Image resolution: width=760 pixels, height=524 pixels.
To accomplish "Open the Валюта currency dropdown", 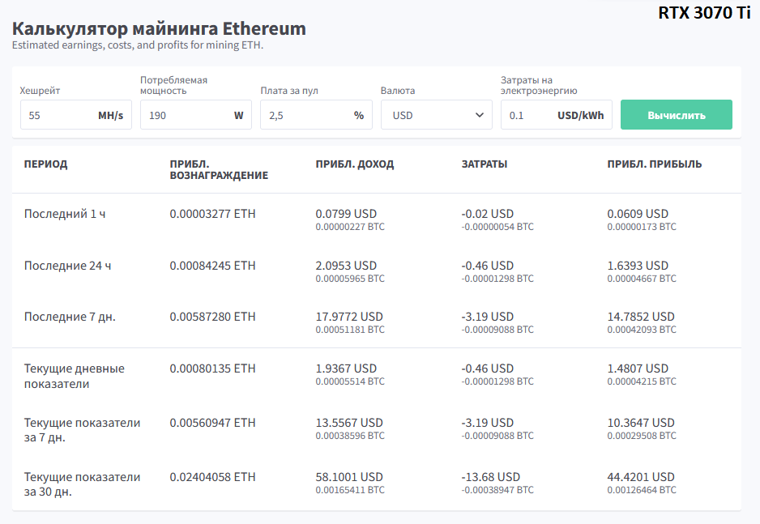I will pos(435,115).
